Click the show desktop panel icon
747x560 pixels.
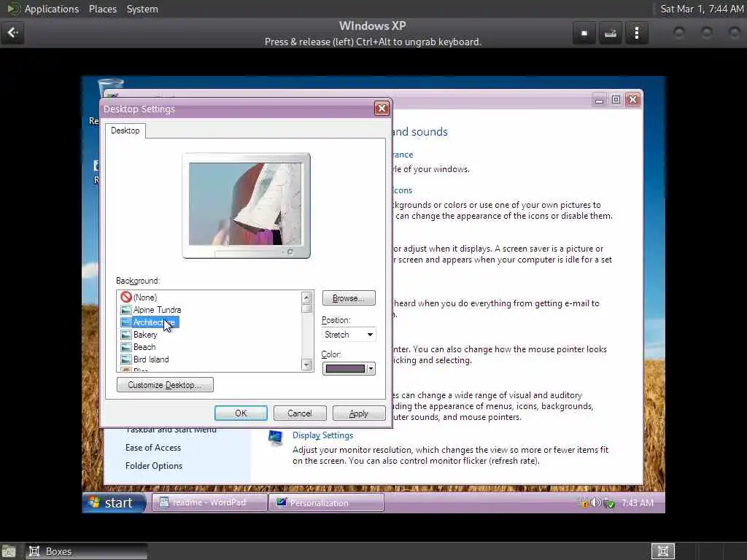[x=9, y=551]
